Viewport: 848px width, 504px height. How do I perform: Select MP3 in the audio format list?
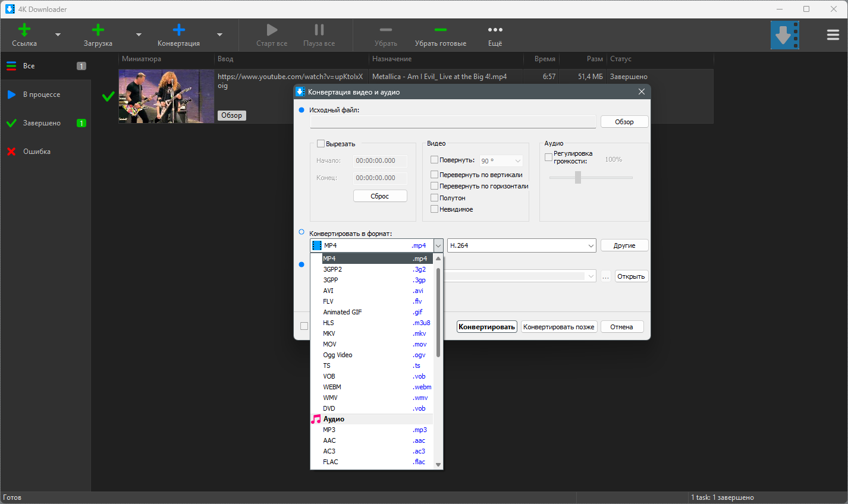tap(372, 430)
